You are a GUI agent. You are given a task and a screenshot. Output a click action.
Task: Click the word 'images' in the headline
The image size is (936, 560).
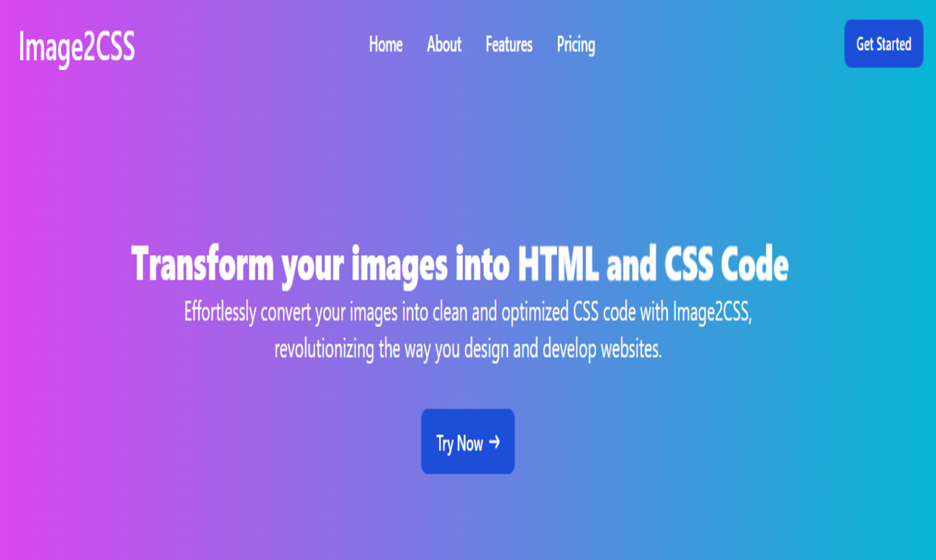pos(399,265)
